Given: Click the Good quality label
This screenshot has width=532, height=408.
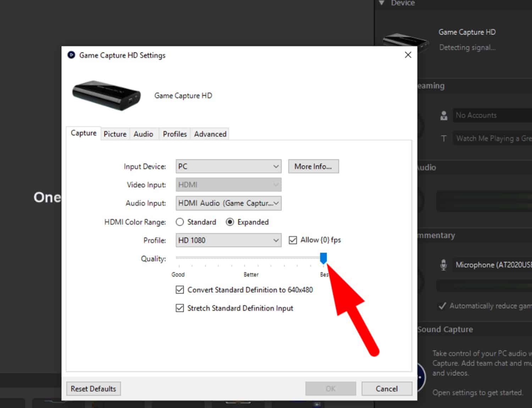Looking at the screenshot, I should (178, 274).
